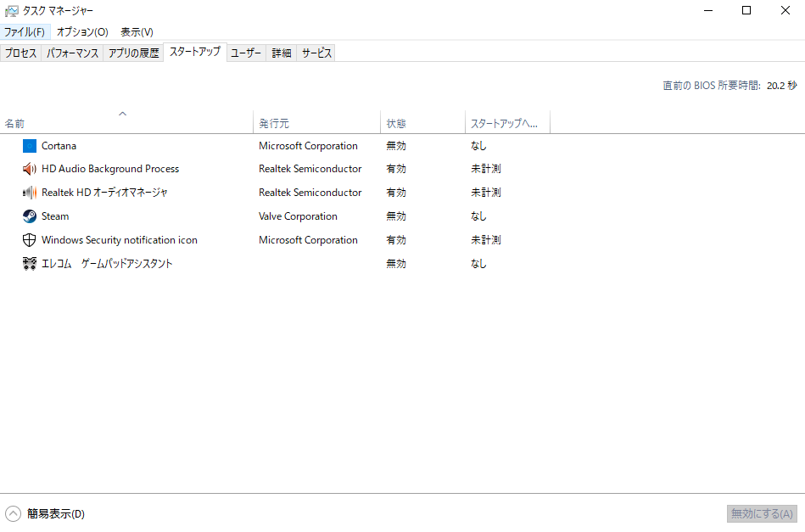Select the スタートアップ tab

click(x=195, y=52)
